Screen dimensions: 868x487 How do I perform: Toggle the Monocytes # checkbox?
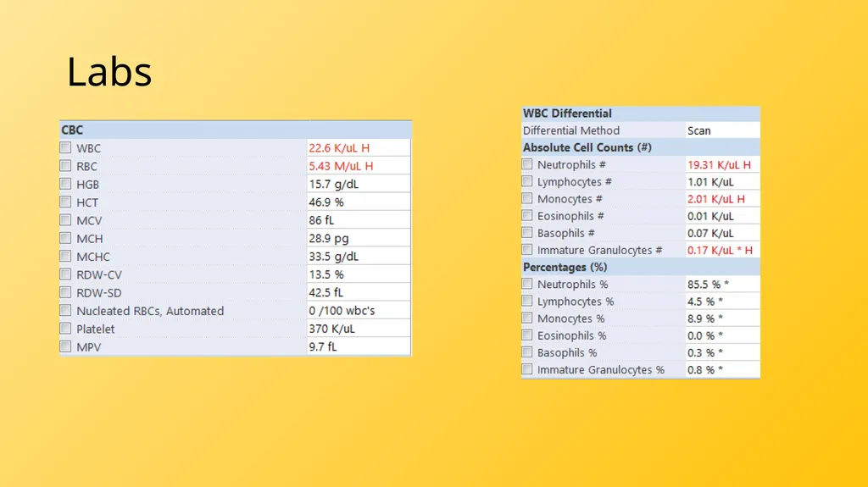(x=527, y=199)
